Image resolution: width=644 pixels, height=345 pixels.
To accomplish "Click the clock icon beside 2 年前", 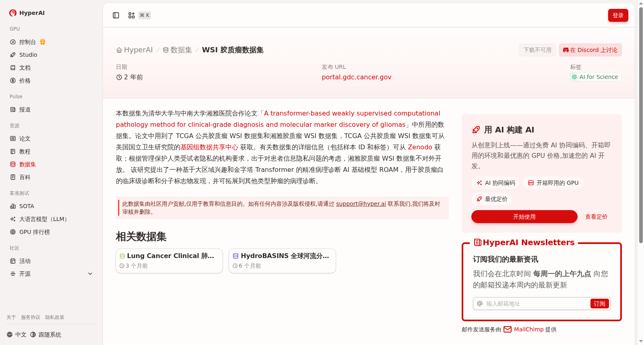I will pyautogui.click(x=119, y=77).
